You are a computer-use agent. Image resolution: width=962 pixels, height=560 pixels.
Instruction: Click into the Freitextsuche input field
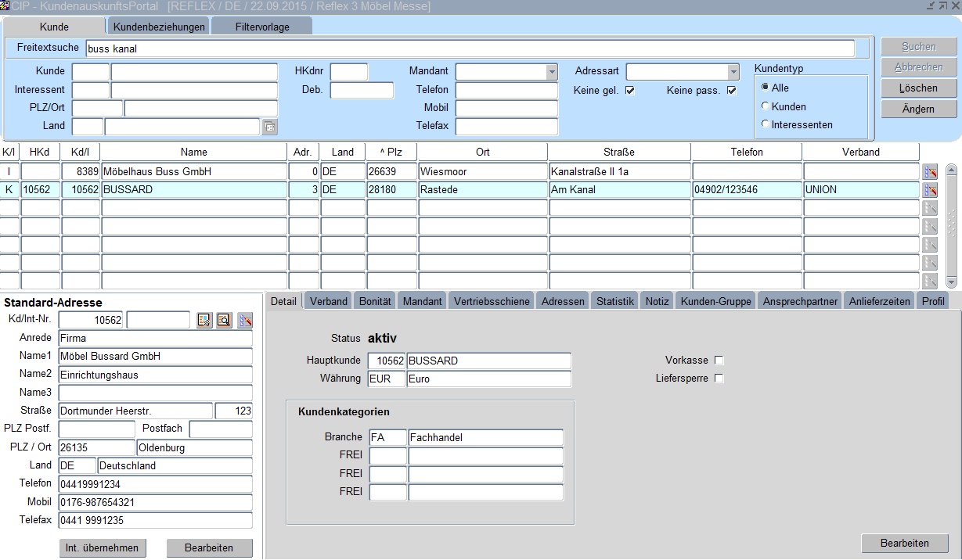pos(470,48)
